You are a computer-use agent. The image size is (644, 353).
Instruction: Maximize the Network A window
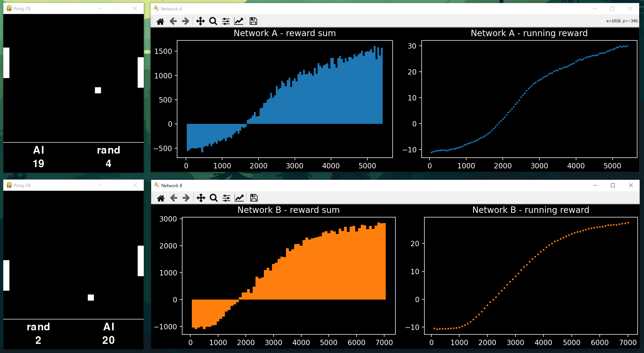click(612, 9)
